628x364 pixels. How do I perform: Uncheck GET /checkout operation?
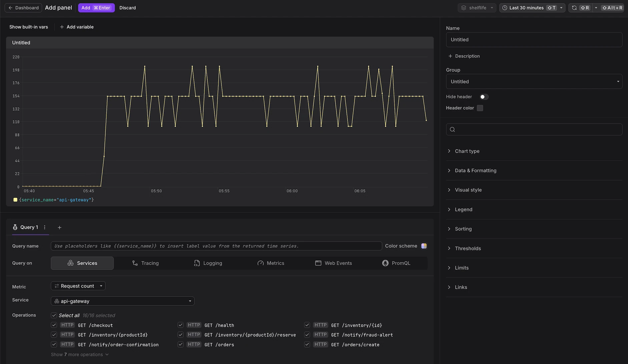click(x=54, y=325)
